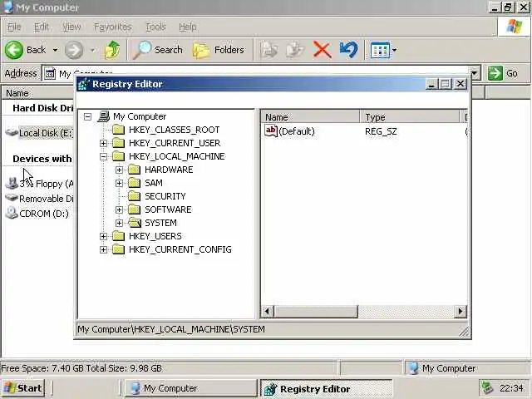Click the Views icon in the toolbar
This screenshot has height=399, width=532.
[380, 50]
